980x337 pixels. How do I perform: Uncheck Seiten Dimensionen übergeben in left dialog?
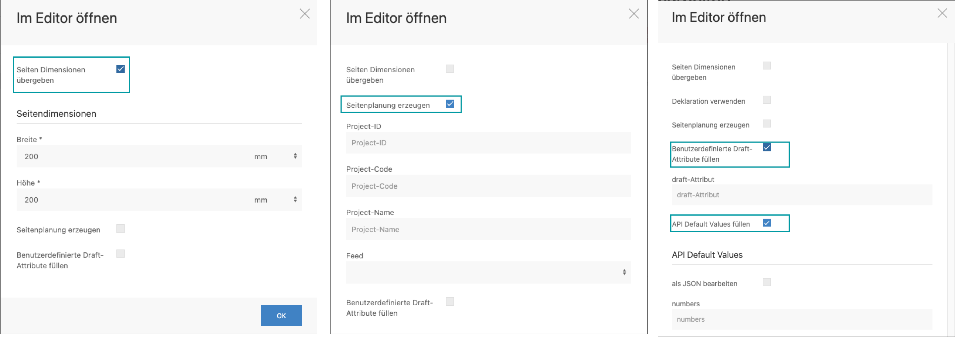120,69
